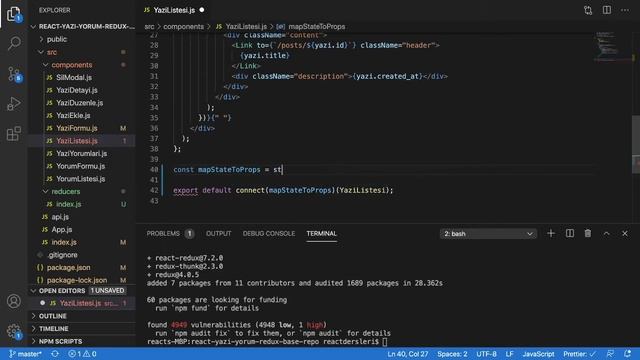Open the Run and Debug view icon
640x360 pixels.
14,104
